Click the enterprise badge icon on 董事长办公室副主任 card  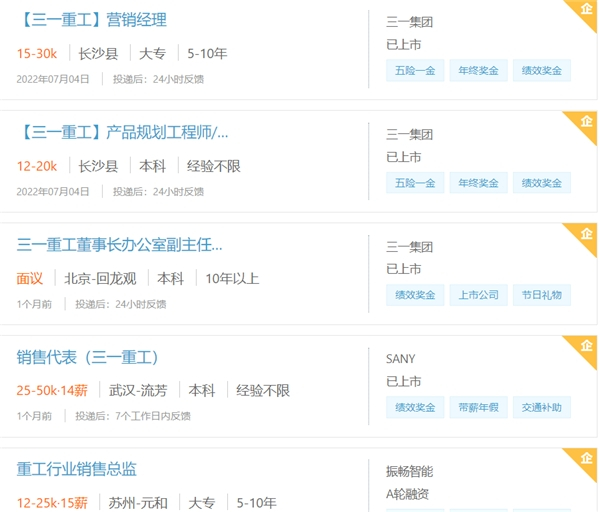click(586, 233)
